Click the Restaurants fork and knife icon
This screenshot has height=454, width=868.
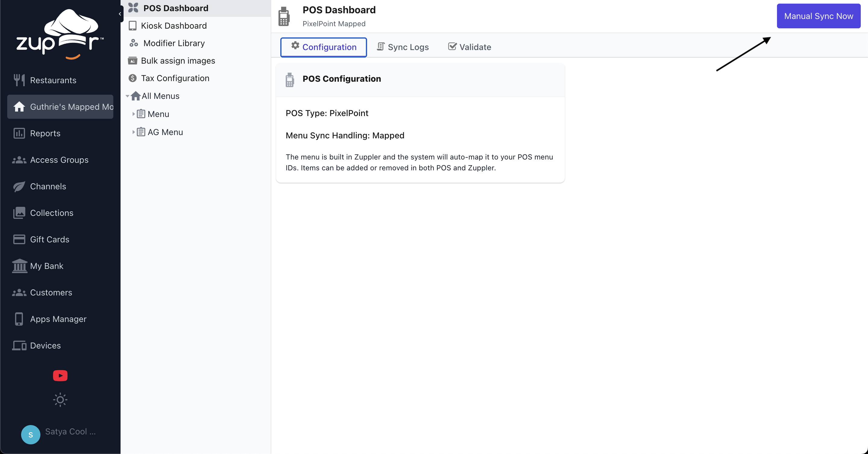pos(19,80)
